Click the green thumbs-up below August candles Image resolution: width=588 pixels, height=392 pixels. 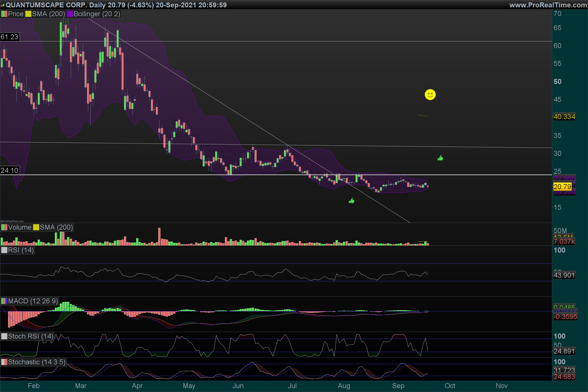coord(352,201)
